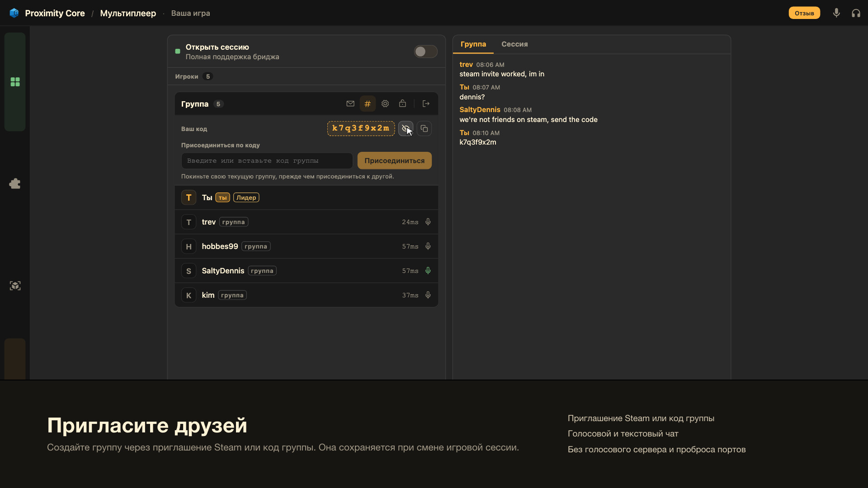Viewport: 868px width, 488px height.
Task: Mute SaltyDennis's green microphone
Action: click(428, 271)
